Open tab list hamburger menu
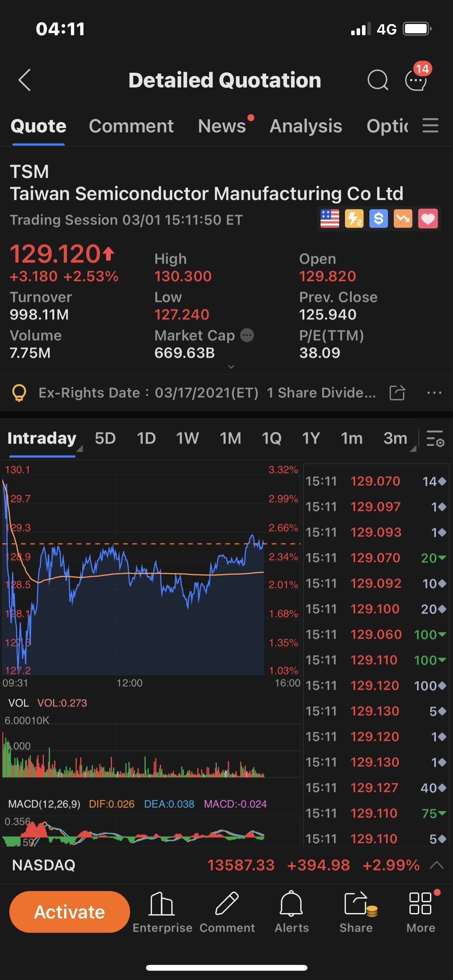The width and height of the screenshot is (453, 980). [430, 126]
